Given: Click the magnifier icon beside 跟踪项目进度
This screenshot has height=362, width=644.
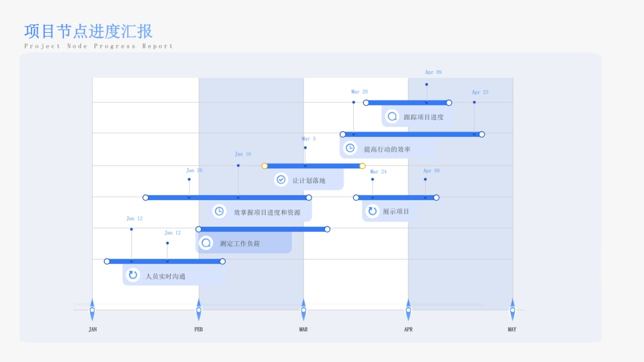Looking at the screenshot, I should click(x=392, y=116).
